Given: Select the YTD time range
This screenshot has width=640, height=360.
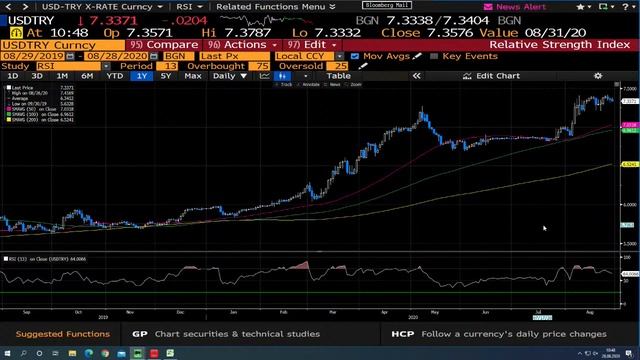Looking at the screenshot, I should pos(115,76).
